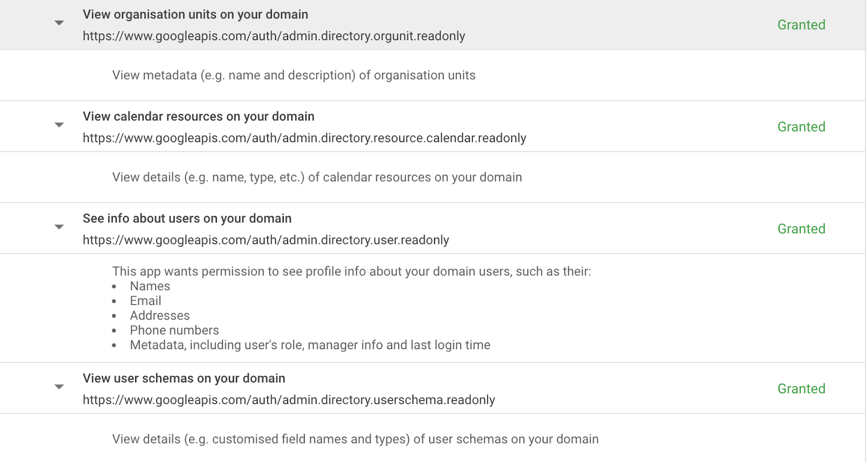868x462 pixels.
Task: Click the 'View user schemas on your domain' title
Action: coord(184,378)
